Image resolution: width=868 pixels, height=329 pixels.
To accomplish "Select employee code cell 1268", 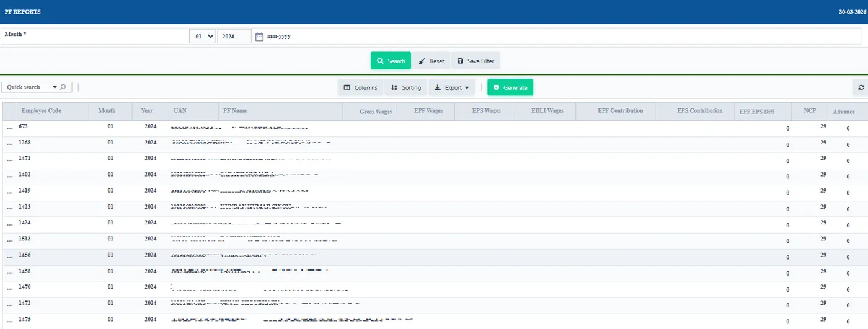I will point(25,142).
